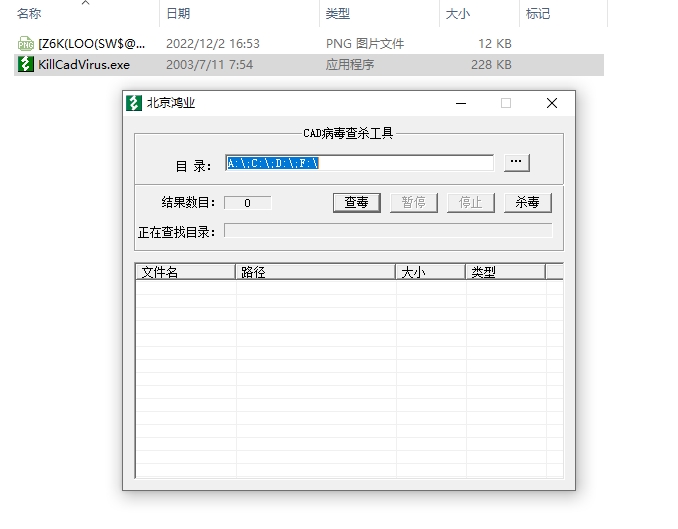Click the 北京鸿业 window title icon
The height and width of the screenshot is (529, 678).
coord(134,103)
